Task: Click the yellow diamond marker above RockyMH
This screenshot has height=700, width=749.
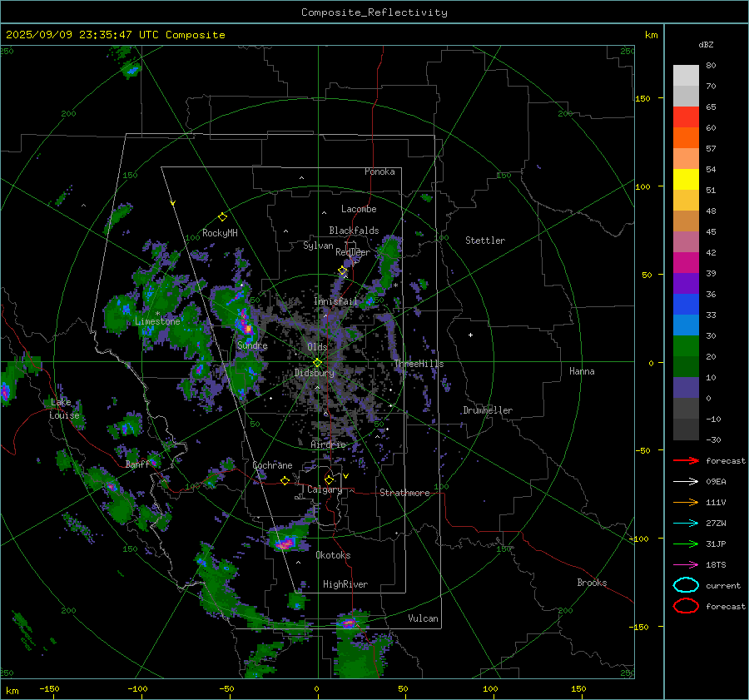Action: 222,217
